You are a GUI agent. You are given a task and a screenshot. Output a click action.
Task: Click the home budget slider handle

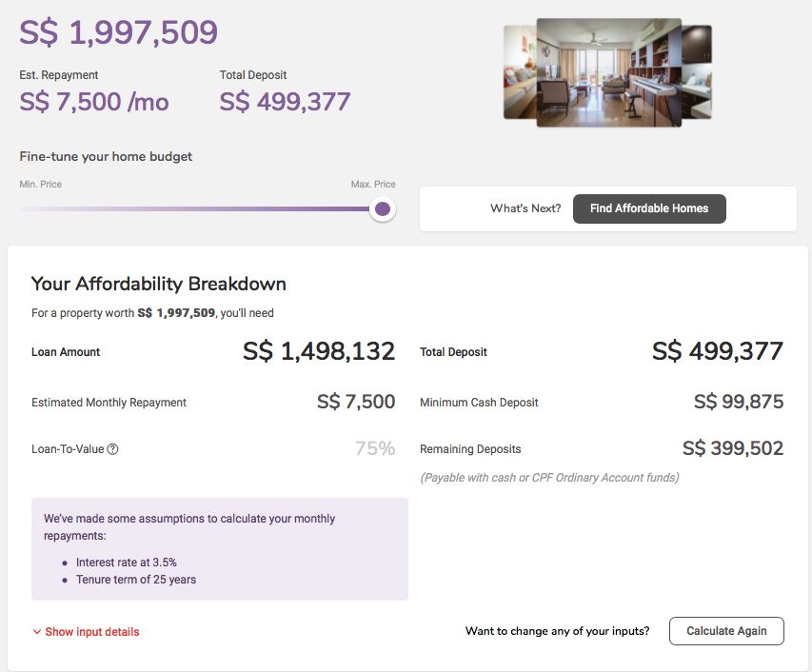click(383, 208)
